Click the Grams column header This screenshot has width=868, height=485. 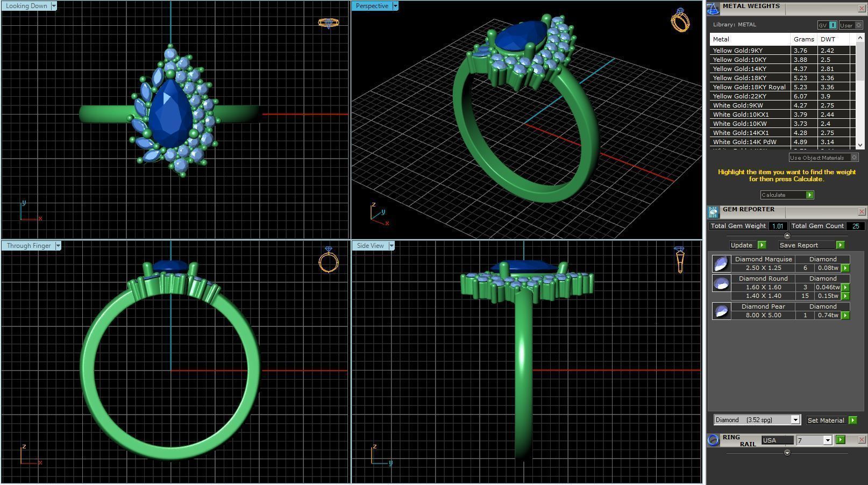point(803,39)
